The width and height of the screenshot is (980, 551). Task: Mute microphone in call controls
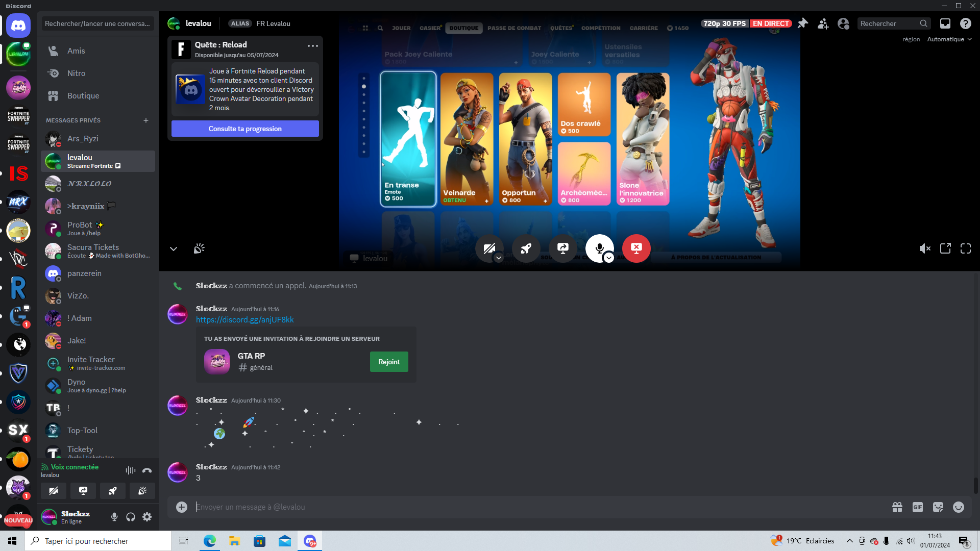point(600,248)
